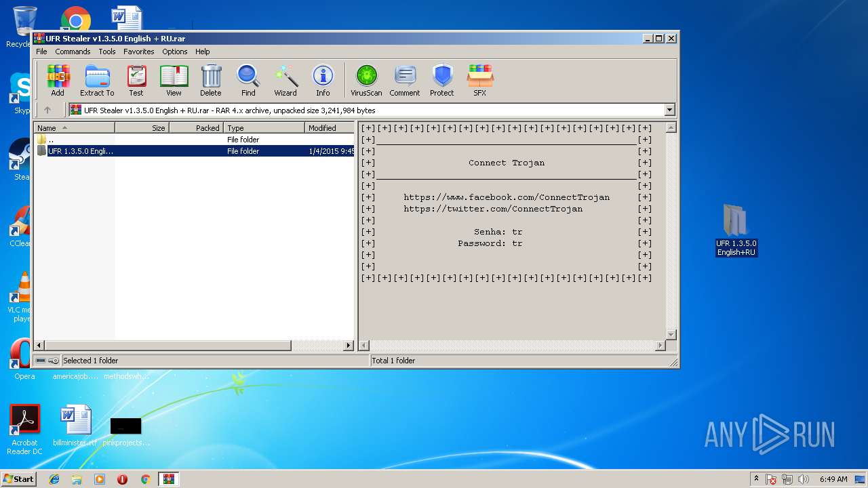The width and height of the screenshot is (868, 488).
Task: Open the View toolbar icon
Action: [174, 81]
